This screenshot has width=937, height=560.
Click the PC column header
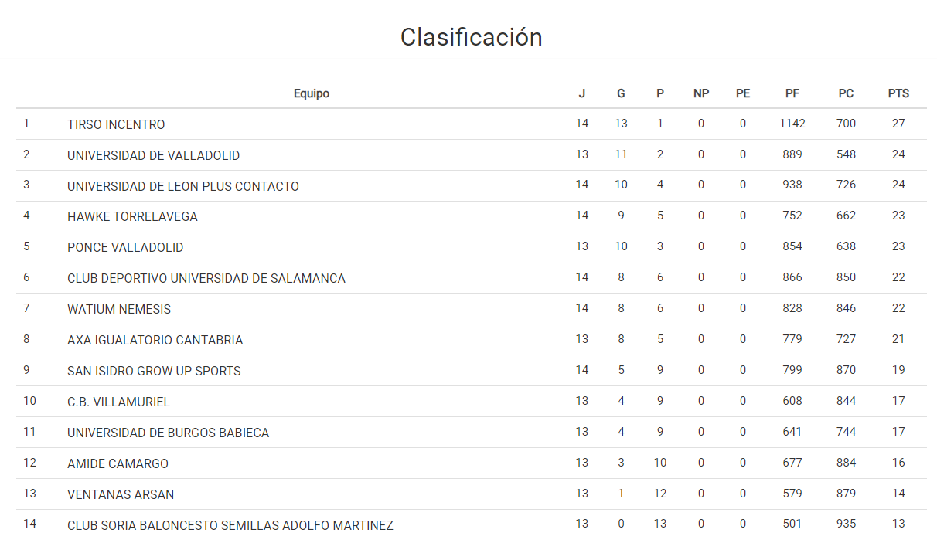pyautogui.click(x=846, y=93)
